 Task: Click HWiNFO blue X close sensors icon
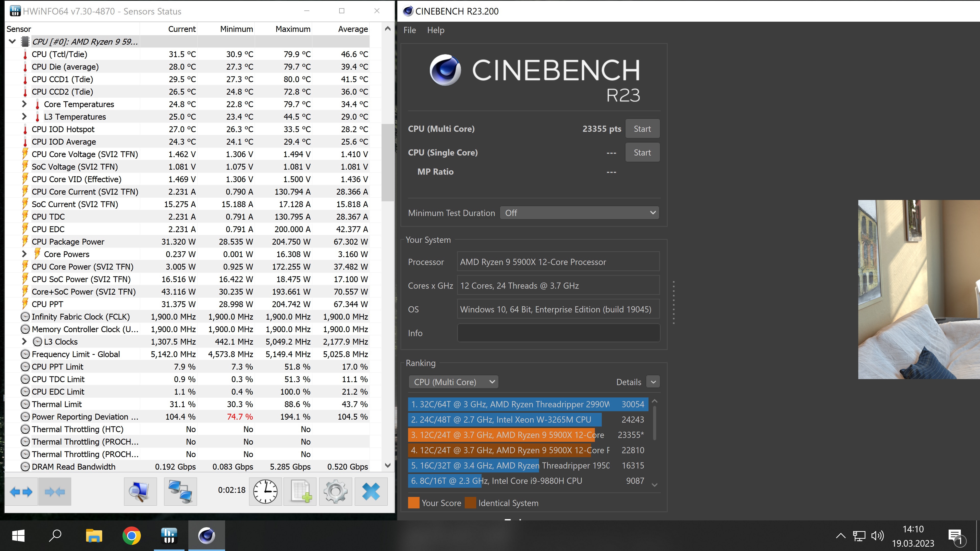click(x=371, y=492)
